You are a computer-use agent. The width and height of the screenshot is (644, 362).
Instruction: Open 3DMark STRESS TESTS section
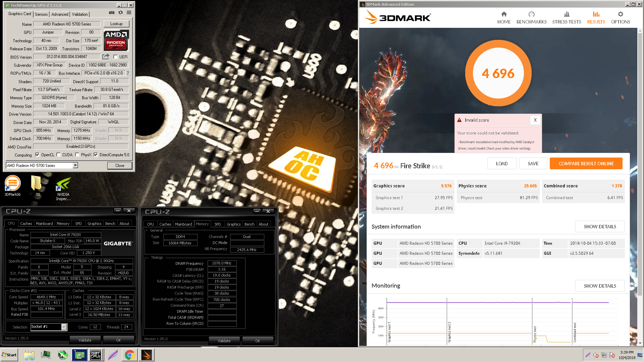[567, 18]
